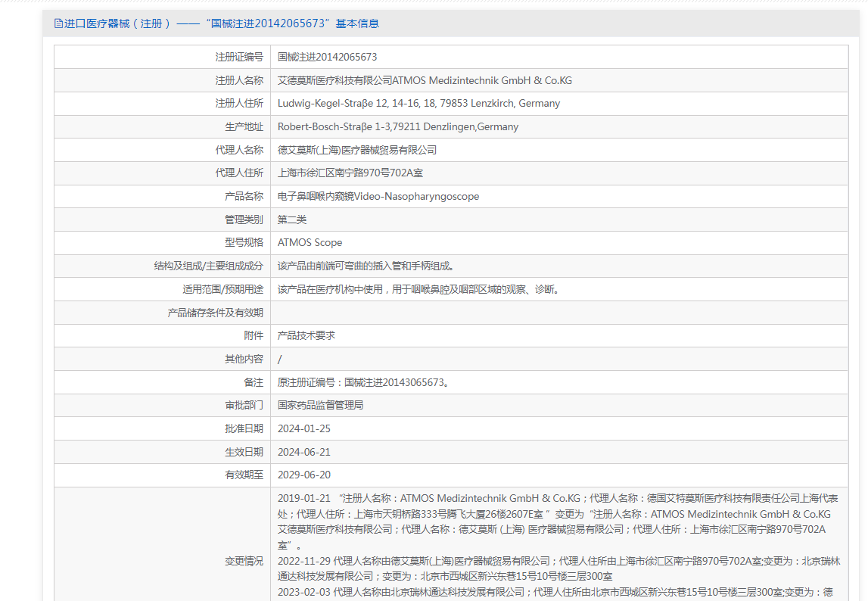Select remark 原注册证编号：国械注进20143065673
The height and width of the screenshot is (601, 868).
[x=363, y=382]
